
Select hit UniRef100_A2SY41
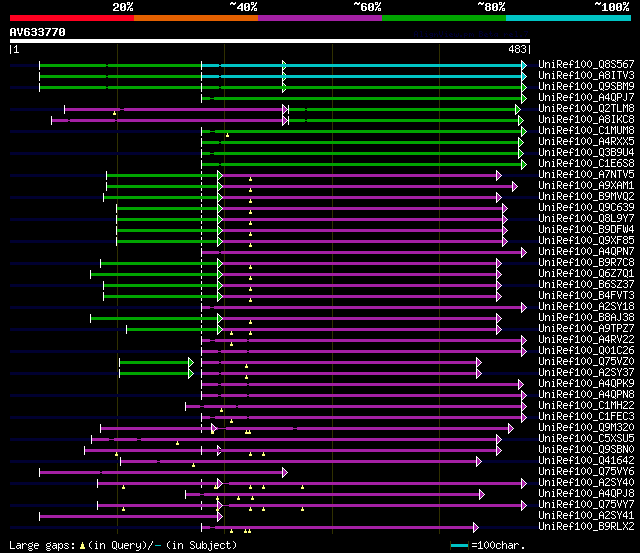coord(586,516)
